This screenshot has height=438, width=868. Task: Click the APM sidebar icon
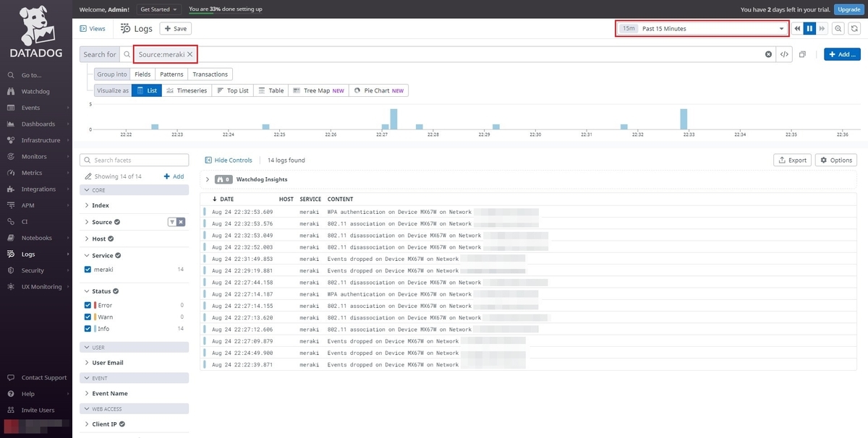[11, 205]
